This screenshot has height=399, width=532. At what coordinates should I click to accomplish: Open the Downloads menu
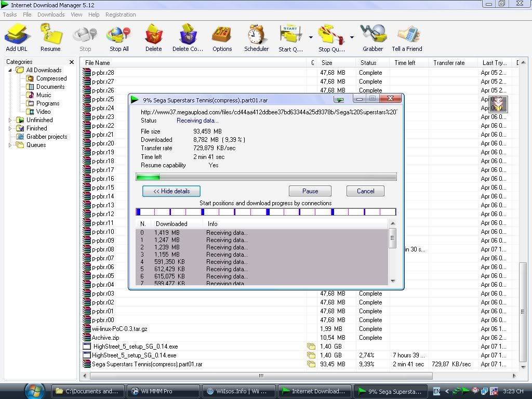(51, 15)
